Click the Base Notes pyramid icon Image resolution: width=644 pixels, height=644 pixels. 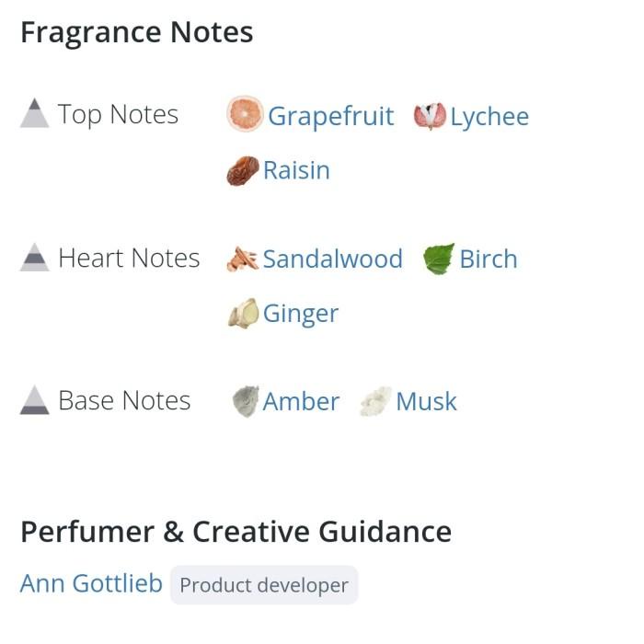(x=34, y=400)
